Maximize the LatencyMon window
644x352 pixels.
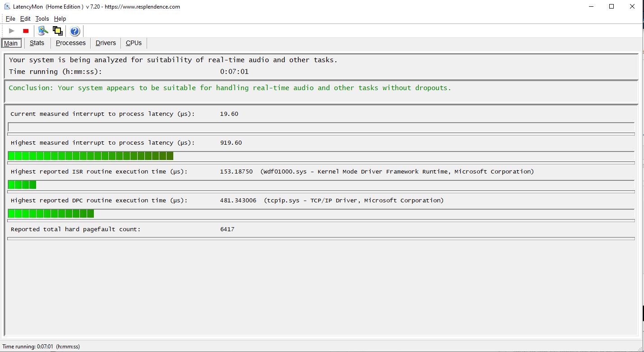pos(612,7)
